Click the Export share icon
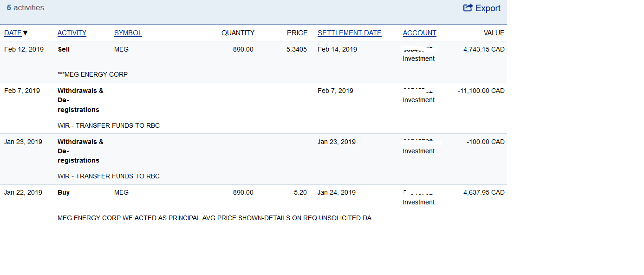 468,8
